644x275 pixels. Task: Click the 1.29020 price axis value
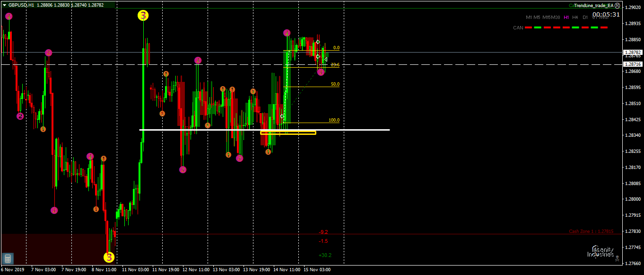[x=634, y=8]
